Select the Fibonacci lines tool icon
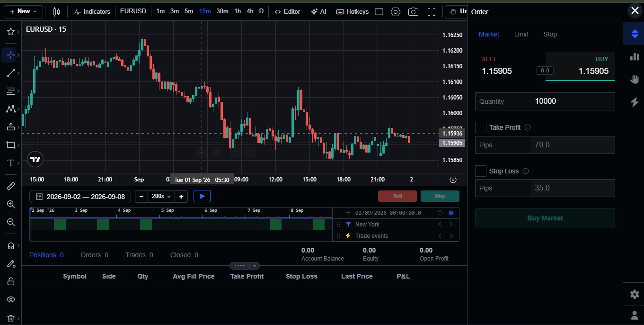Viewport: 644px width, 325px height. coord(10,90)
